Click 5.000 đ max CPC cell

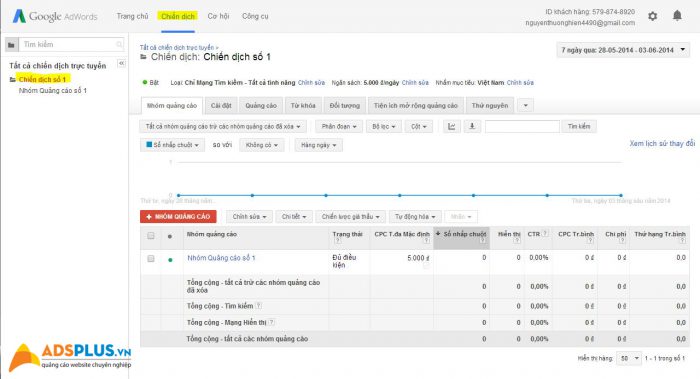click(x=401, y=262)
